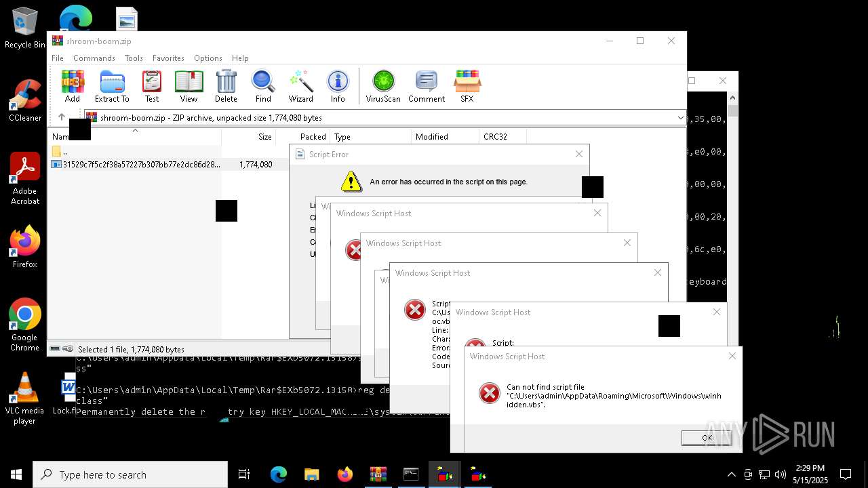Open the Wizard tool
Image resolution: width=868 pixels, height=488 pixels.
(x=300, y=86)
